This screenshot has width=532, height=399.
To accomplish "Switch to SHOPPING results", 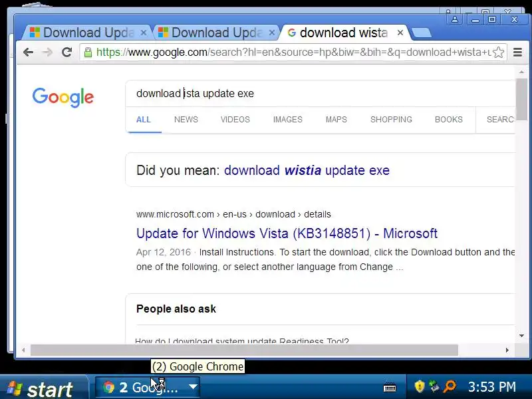I will click(391, 120).
